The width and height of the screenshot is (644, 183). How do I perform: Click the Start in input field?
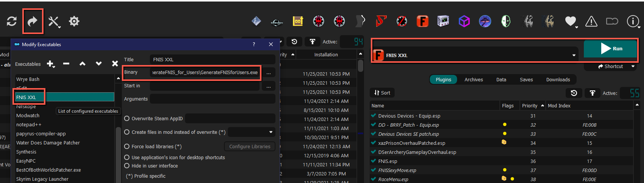click(205, 86)
